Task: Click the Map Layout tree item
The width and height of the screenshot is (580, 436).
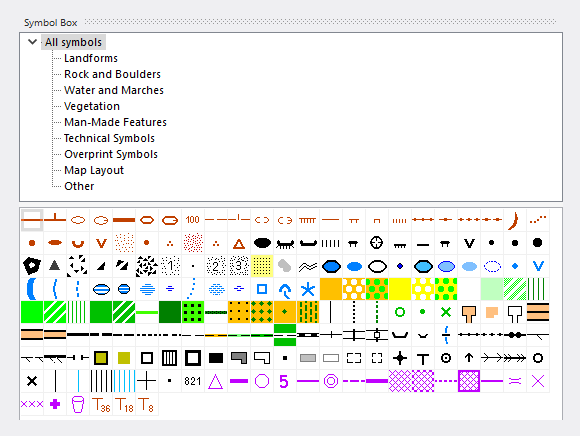Action: click(94, 170)
